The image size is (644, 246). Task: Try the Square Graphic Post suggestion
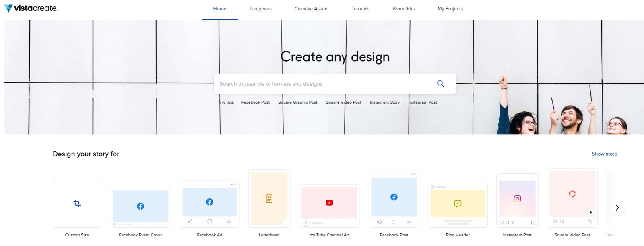point(297,102)
